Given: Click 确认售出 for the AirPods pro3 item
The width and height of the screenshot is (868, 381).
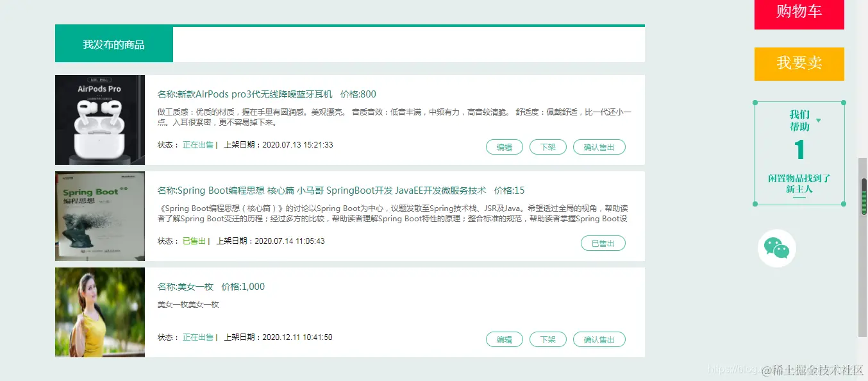Looking at the screenshot, I should (x=599, y=147).
